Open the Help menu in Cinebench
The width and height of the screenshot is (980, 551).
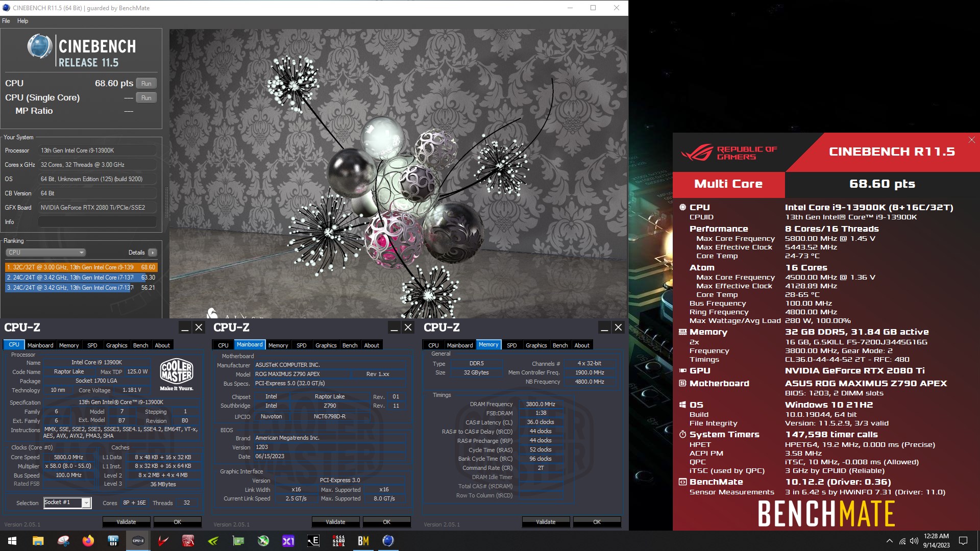click(x=23, y=21)
